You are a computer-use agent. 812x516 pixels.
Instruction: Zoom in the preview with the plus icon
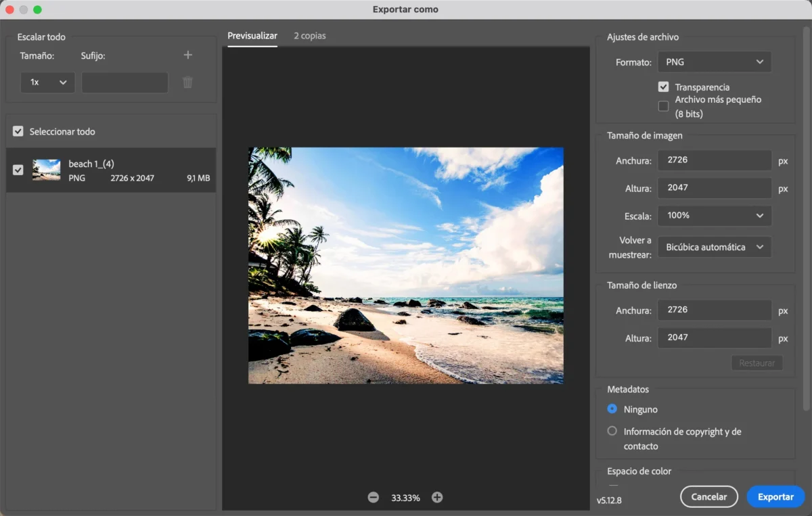437,498
